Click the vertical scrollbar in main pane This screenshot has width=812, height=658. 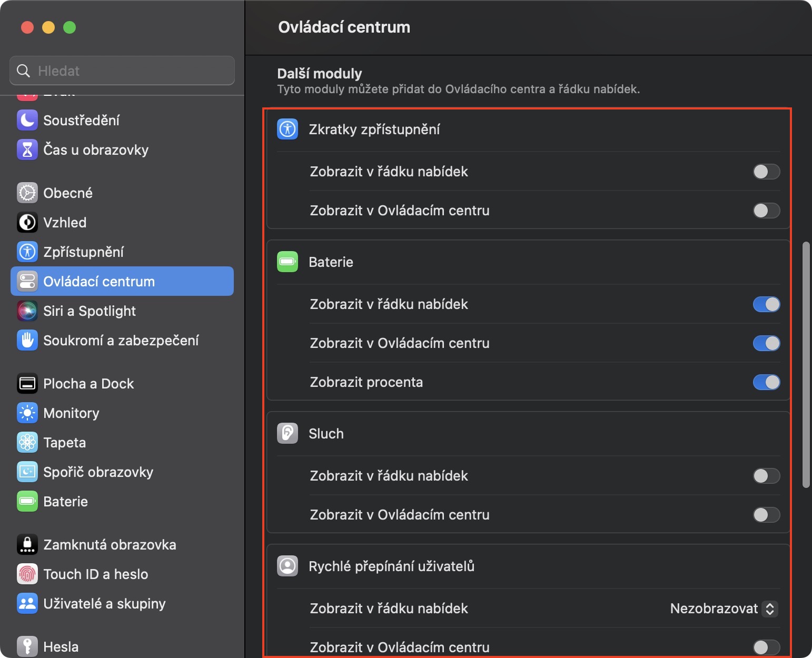(x=806, y=364)
